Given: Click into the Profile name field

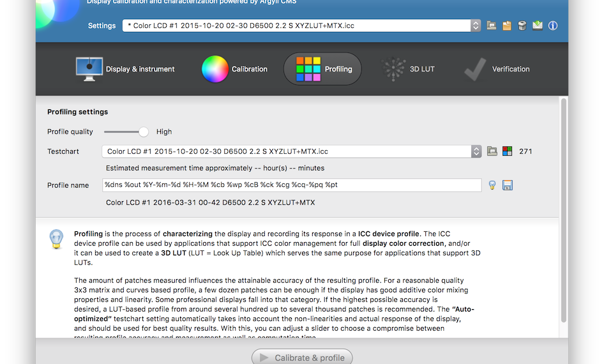Looking at the screenshot, I should [x=292, y=185].
